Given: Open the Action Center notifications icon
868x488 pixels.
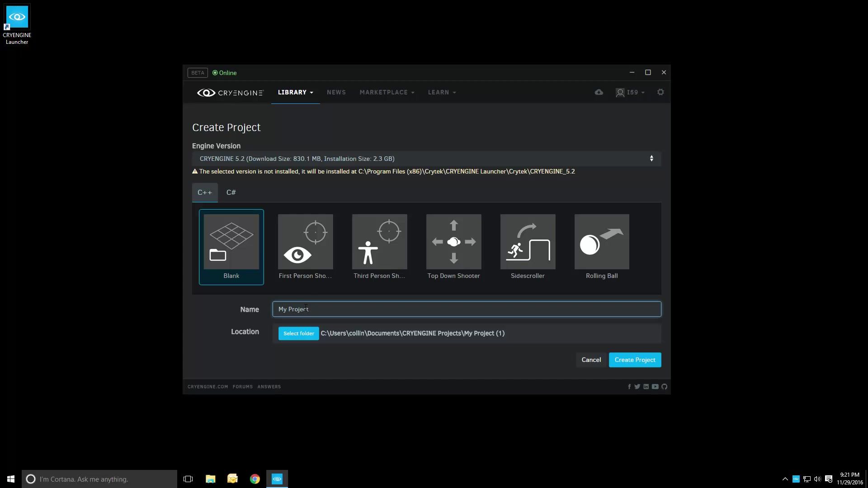Looking at the screenshot, I should pos(829,479).
